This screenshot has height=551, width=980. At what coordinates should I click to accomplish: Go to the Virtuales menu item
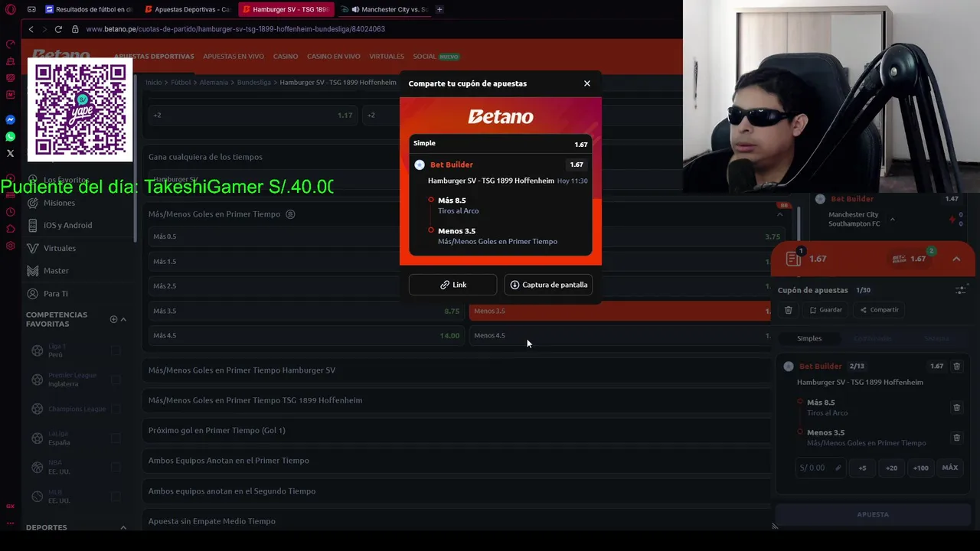(387, 57)
